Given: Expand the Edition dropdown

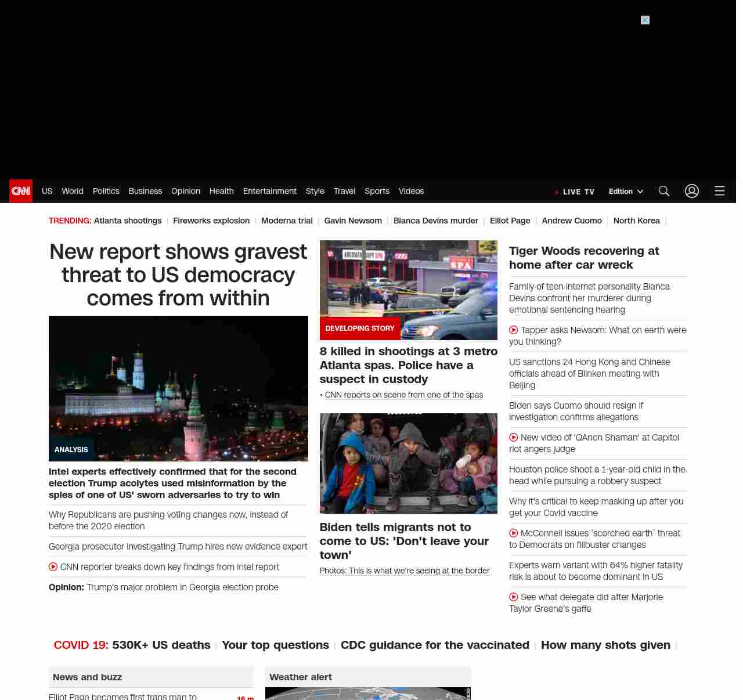Looking at the screenshot, I should (x=626, y=192).
